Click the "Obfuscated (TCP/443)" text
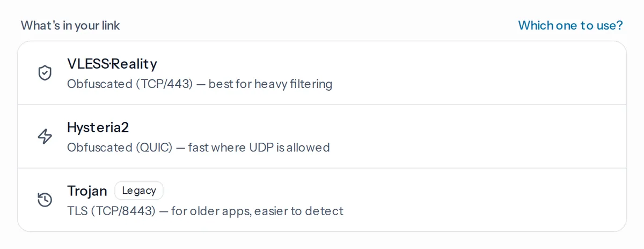644x249 pixels. pos(130,84)
